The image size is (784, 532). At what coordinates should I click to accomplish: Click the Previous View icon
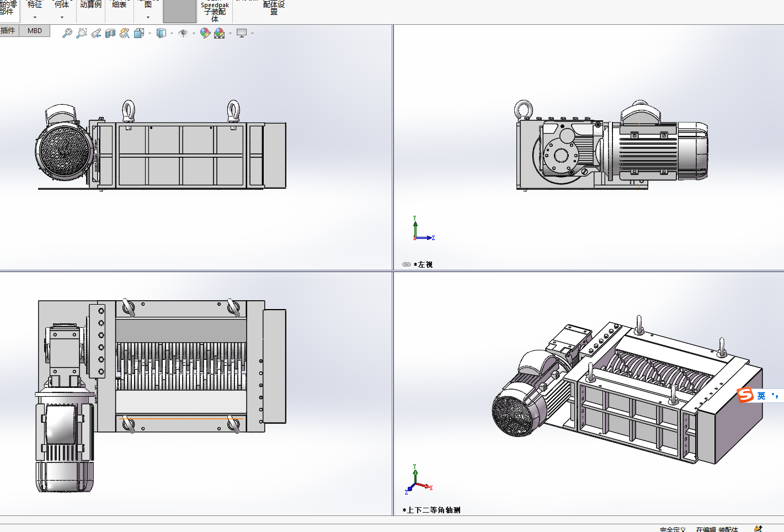point(96,33)
